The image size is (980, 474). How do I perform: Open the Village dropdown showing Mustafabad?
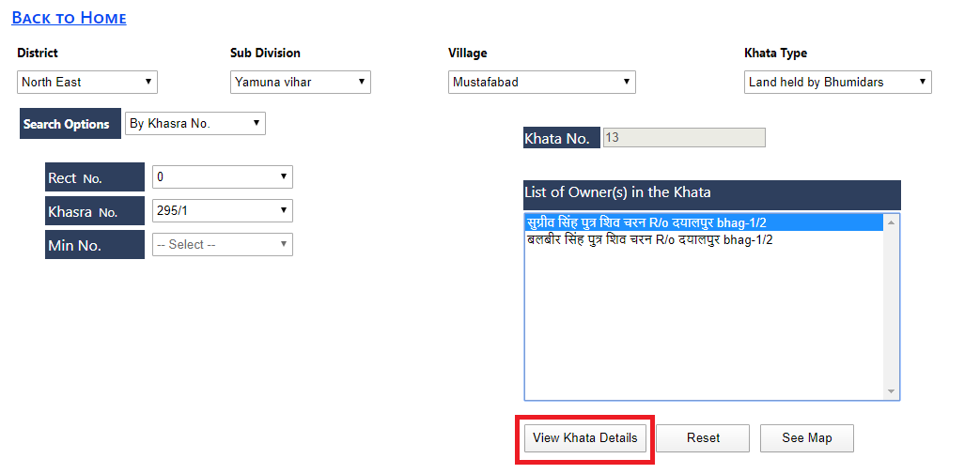tap(542, 83)
